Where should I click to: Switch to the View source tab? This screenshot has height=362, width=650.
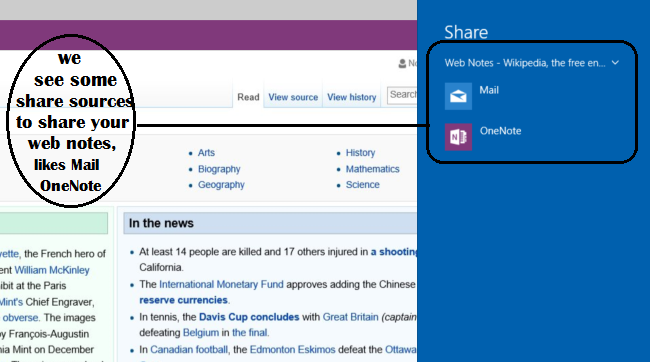click(293, 97)
